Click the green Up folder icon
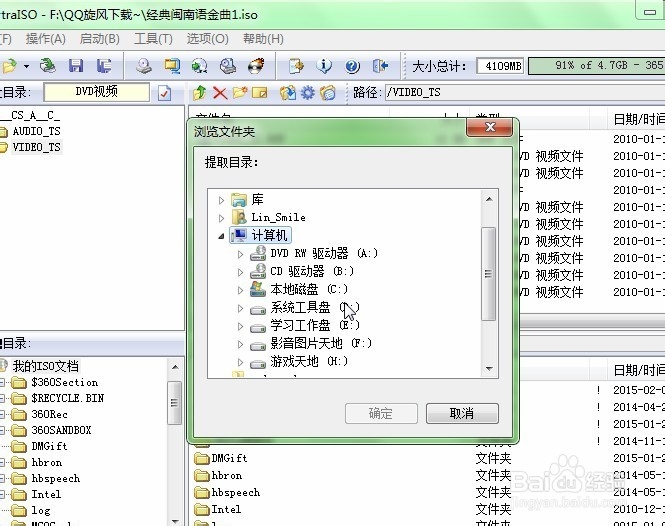Image resolution: width=665 pixels, height=526 pixels. coord(199,92)
